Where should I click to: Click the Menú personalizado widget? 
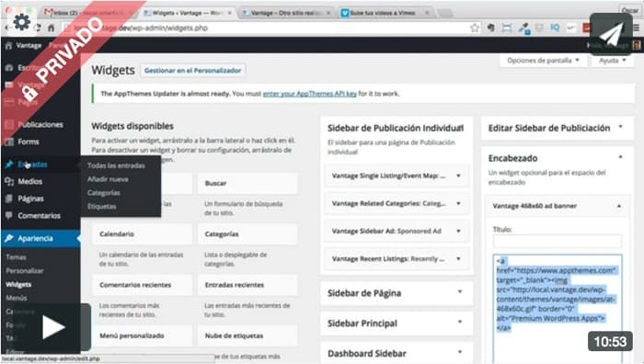pyautogui.click(x=142, y=336)
